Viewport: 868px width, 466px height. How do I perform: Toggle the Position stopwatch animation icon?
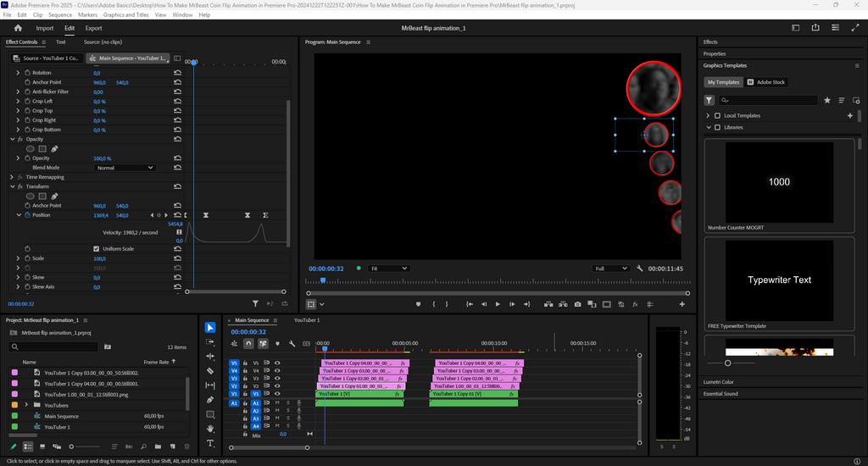[26, 215]
